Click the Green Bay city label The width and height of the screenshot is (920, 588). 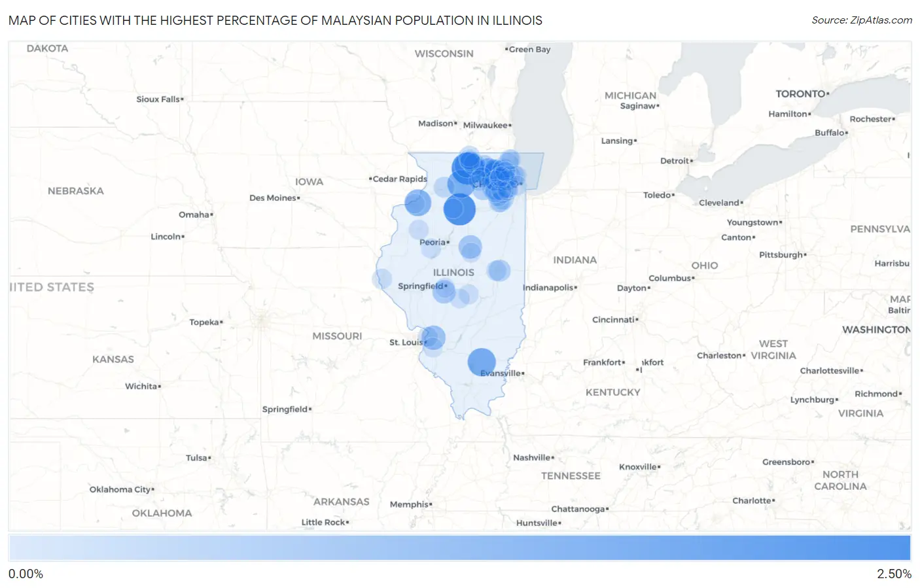[x=527, y=49]
